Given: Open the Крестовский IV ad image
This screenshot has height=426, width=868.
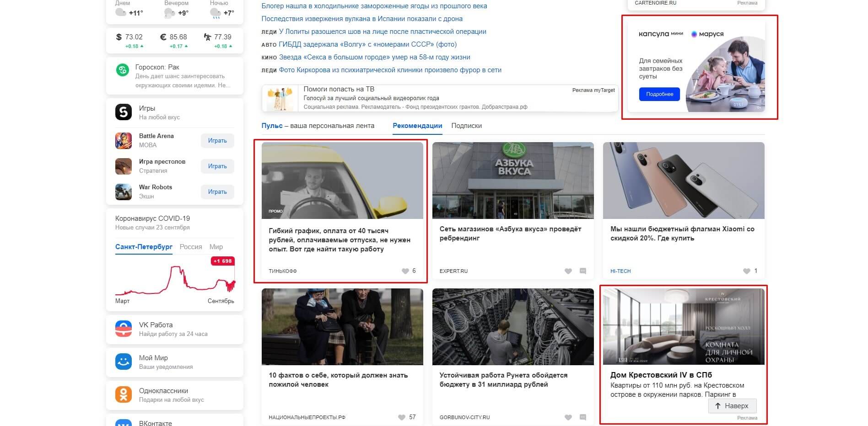Looking at the screenshot, I should click(x=684, y=327).
